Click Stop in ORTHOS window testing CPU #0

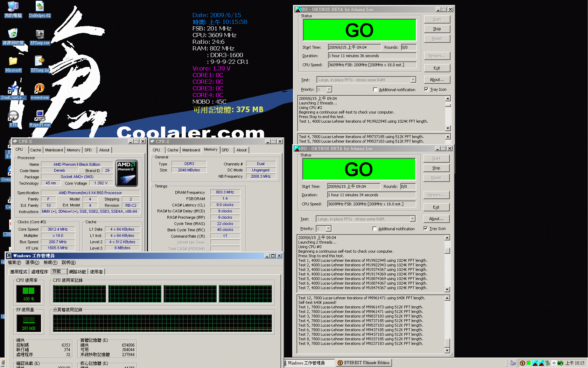[x=436, y=168]
